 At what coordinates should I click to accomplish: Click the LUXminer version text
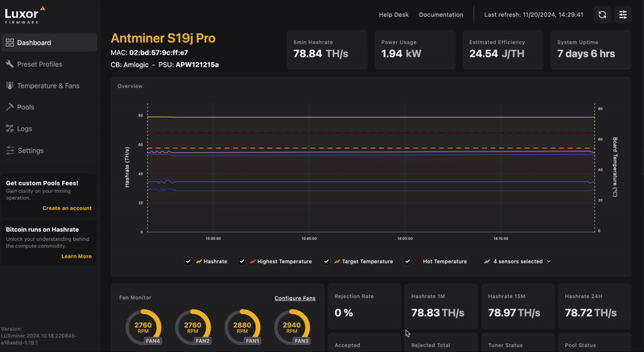coord(39,336)
